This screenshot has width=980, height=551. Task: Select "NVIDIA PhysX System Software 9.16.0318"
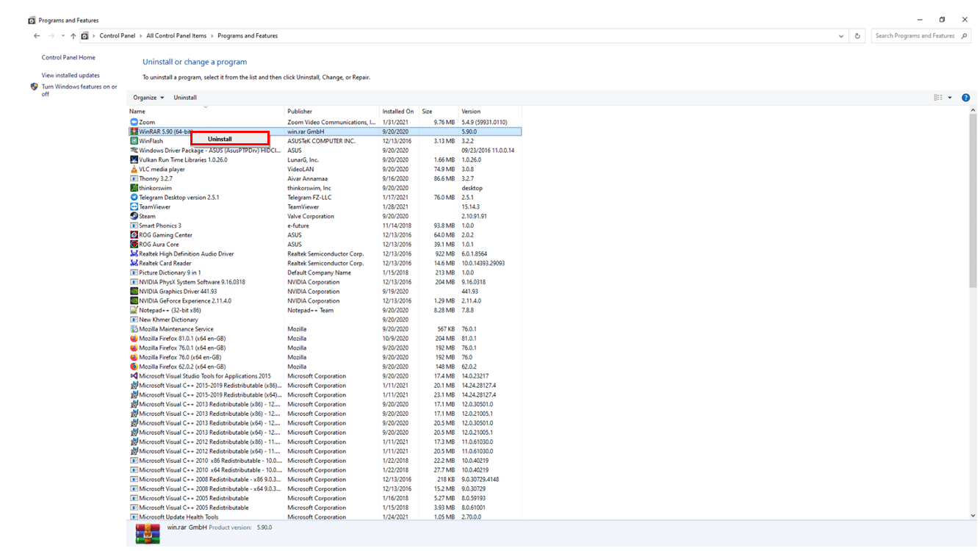coord(325,282)
